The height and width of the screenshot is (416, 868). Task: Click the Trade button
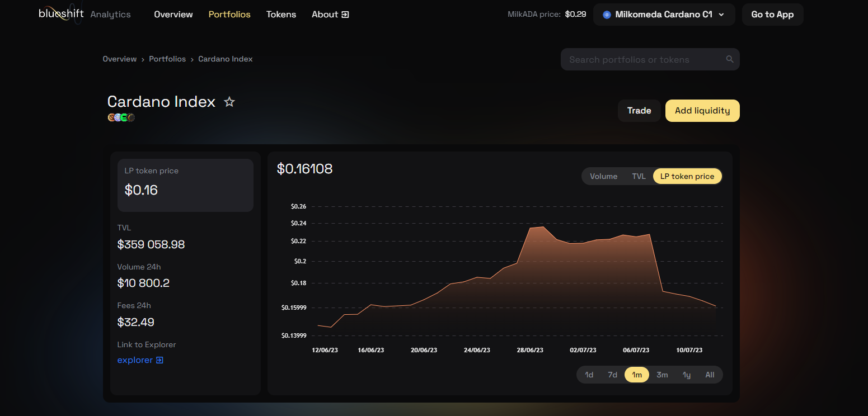[x=639, y=111]
